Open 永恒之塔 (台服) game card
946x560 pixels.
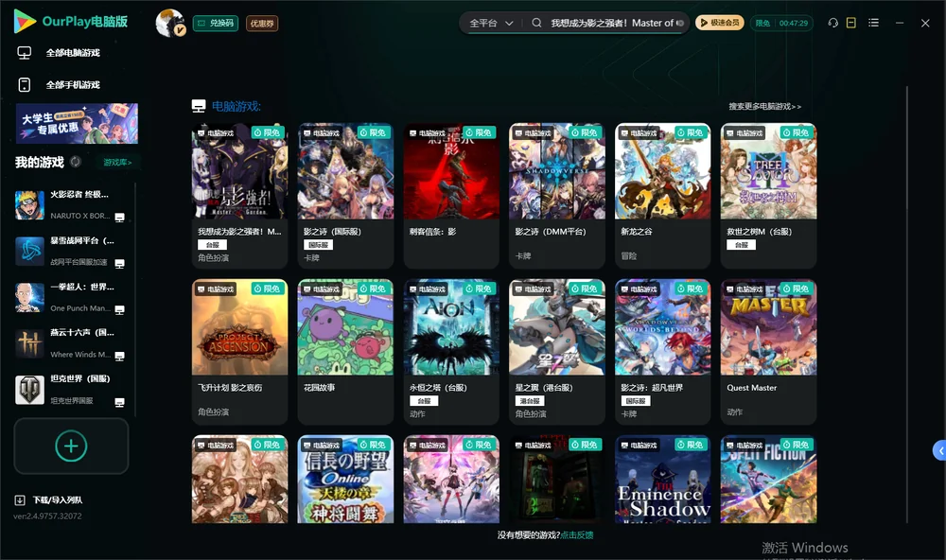451,352
